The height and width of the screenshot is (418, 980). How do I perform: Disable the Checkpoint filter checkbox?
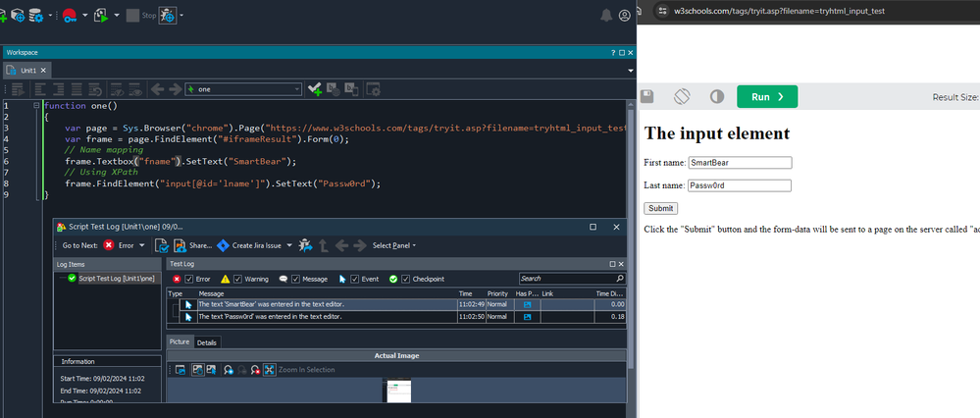403,279
